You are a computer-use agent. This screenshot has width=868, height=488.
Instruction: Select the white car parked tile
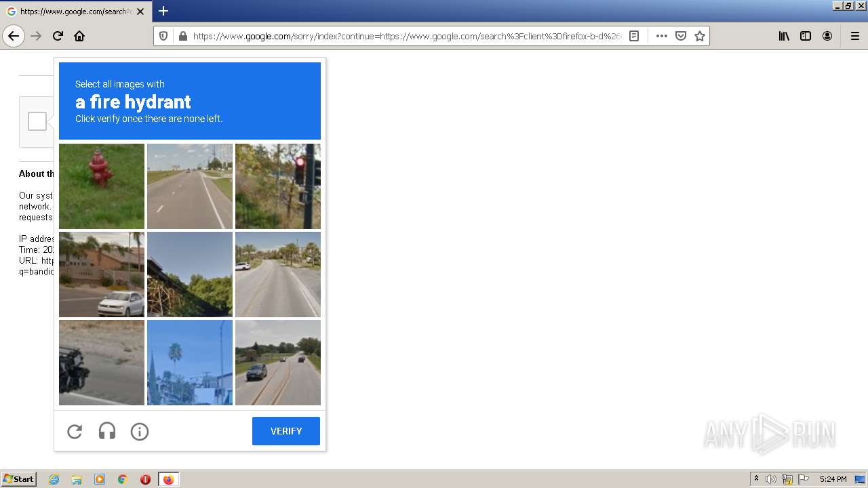click(102, 274)
